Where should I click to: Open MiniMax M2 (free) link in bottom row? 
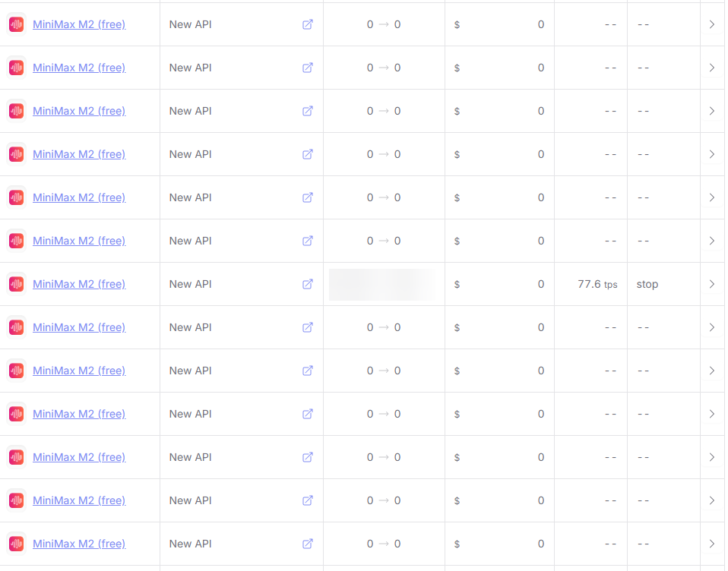point(79,543)
